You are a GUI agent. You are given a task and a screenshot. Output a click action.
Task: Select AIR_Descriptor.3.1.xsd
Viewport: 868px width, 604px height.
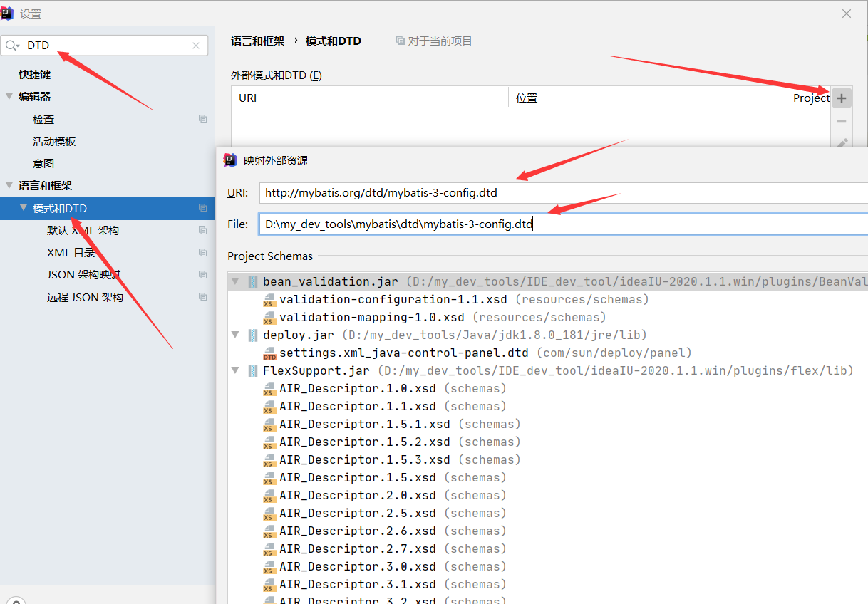(357, 584)
